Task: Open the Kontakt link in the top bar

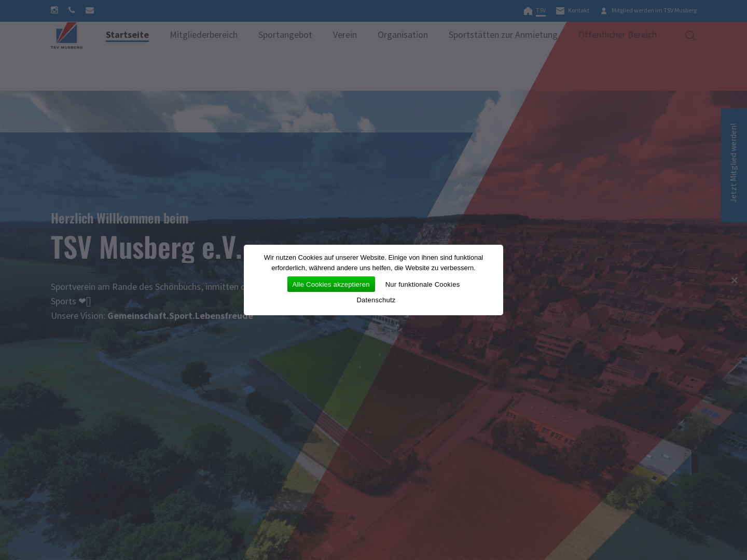Action: 573,10
